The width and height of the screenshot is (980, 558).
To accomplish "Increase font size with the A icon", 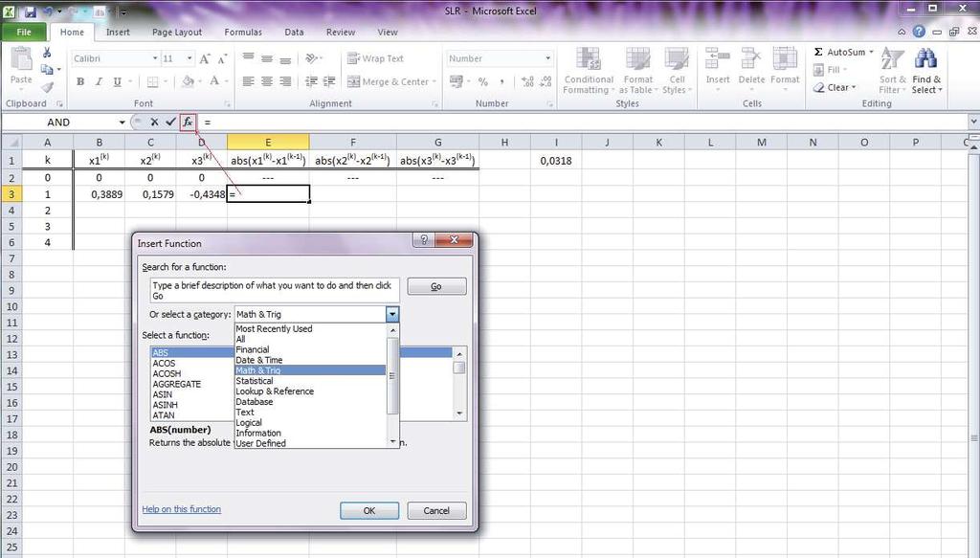I will 205,58.
